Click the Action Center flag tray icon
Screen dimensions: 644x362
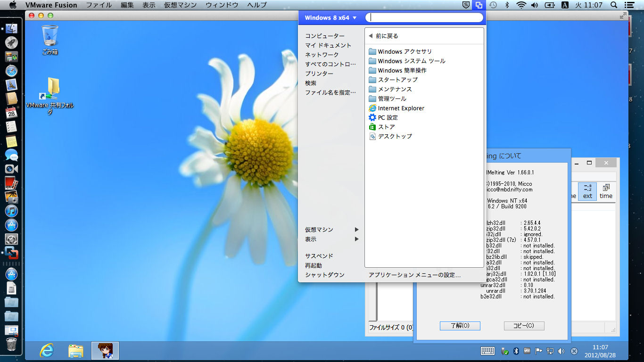[x=539, y=351]
